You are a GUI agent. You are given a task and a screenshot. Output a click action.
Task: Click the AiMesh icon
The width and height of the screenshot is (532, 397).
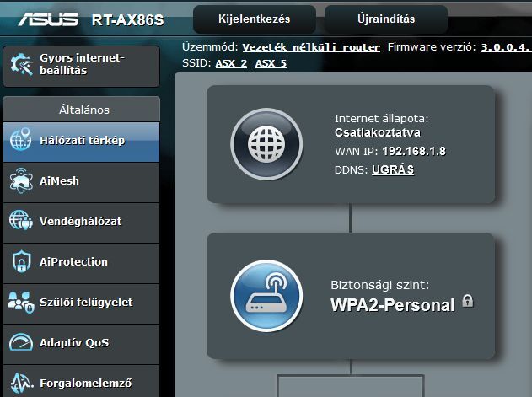[x=21, y=180]
